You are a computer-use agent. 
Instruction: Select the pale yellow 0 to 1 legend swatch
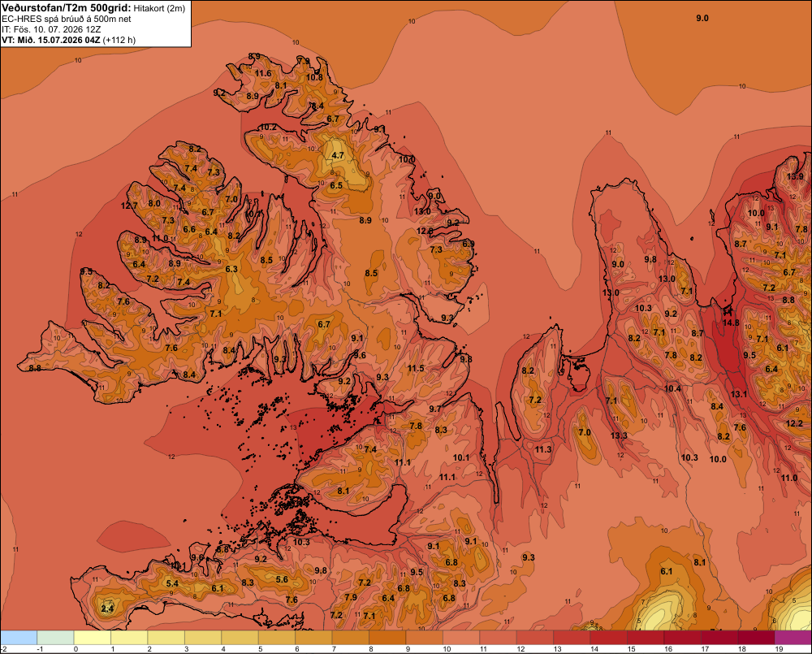point(93,637)
